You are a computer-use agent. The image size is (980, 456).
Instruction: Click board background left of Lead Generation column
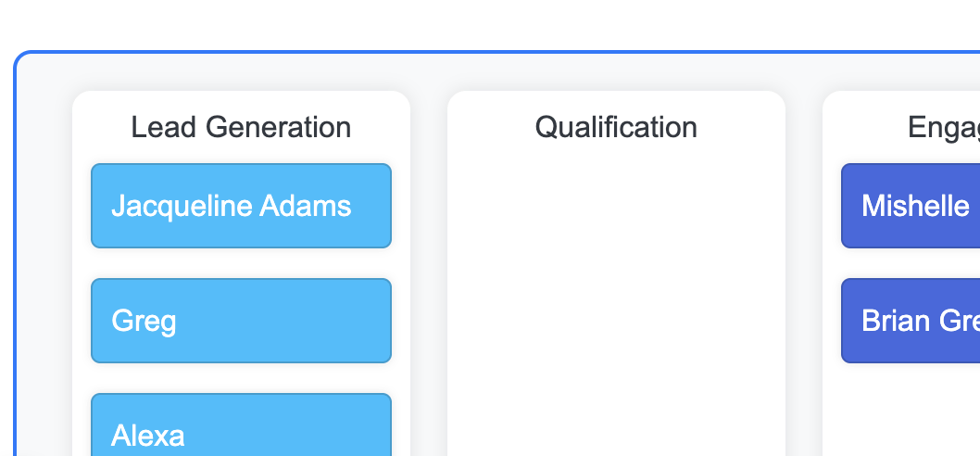pos(44,278)
